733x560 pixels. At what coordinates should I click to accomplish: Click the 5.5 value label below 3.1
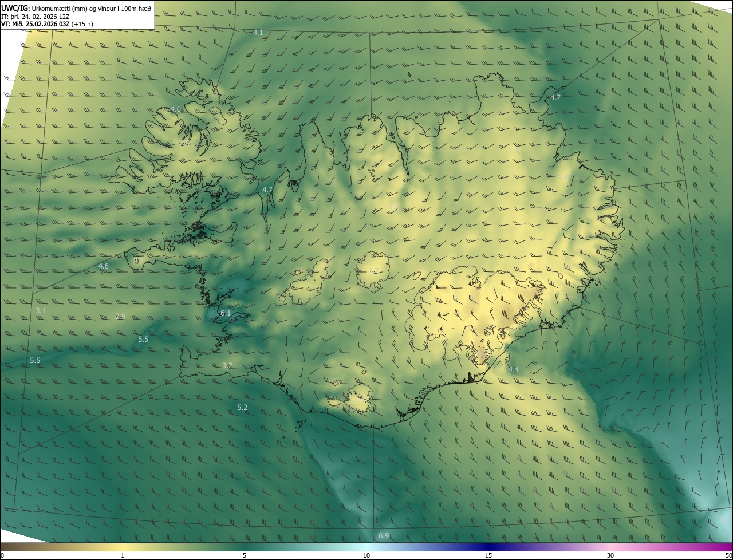[x=35, y=360]
